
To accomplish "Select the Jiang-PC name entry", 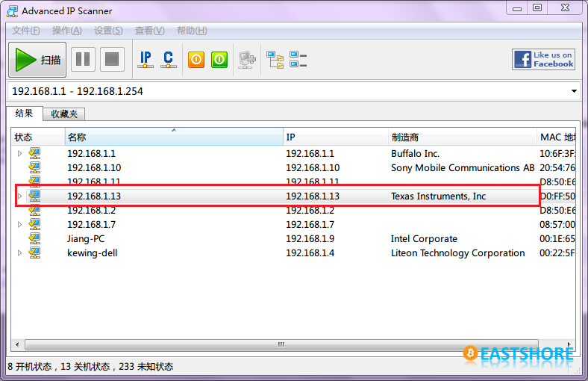I will 86,239.
